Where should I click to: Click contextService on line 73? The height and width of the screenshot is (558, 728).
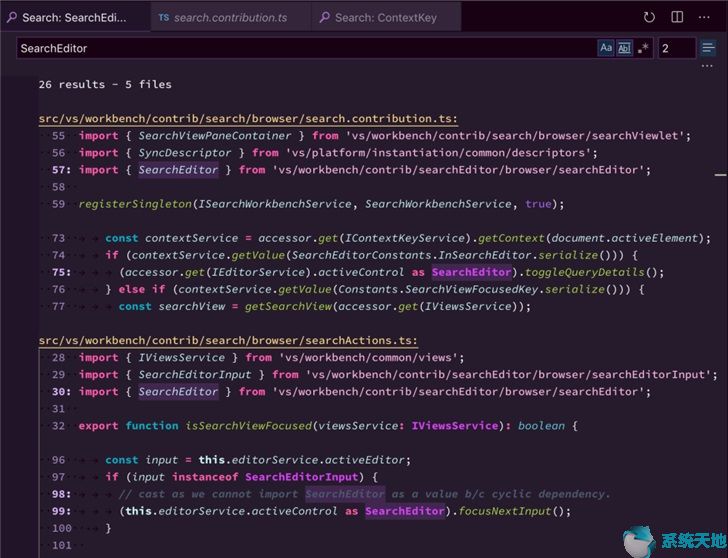pos(191,238)
